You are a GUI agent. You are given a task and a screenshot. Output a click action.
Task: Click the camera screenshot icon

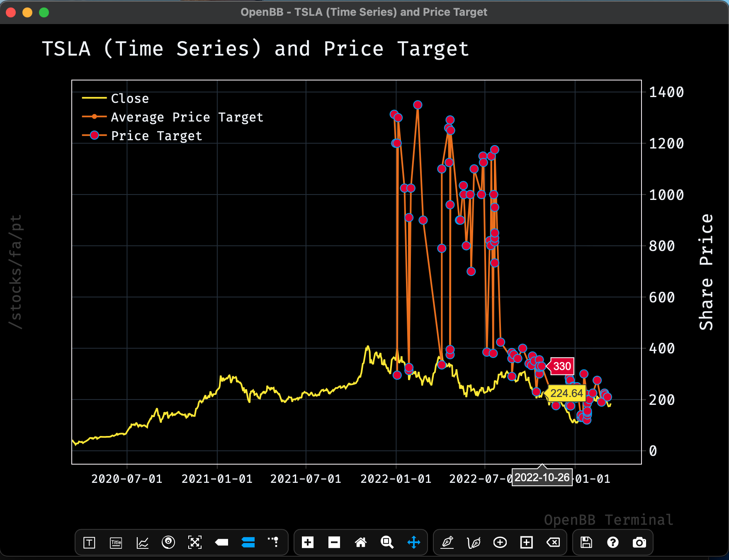pos(639,542)
